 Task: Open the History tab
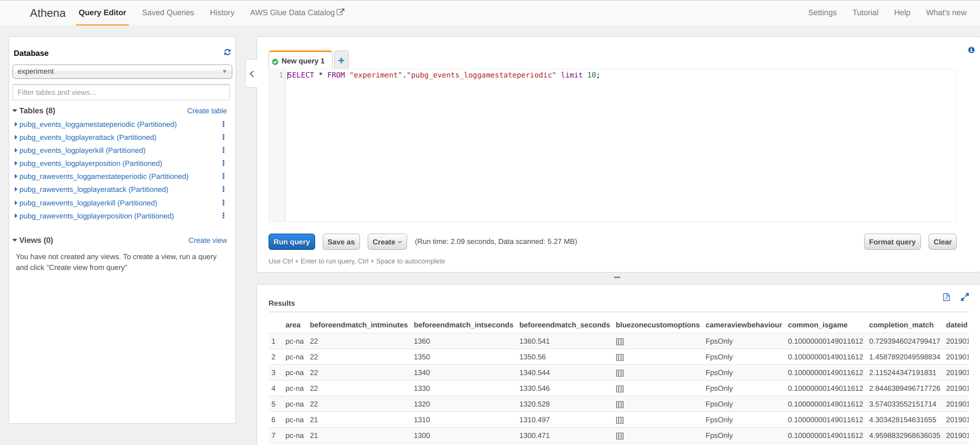pyautogui.click(x=222, y=12)
